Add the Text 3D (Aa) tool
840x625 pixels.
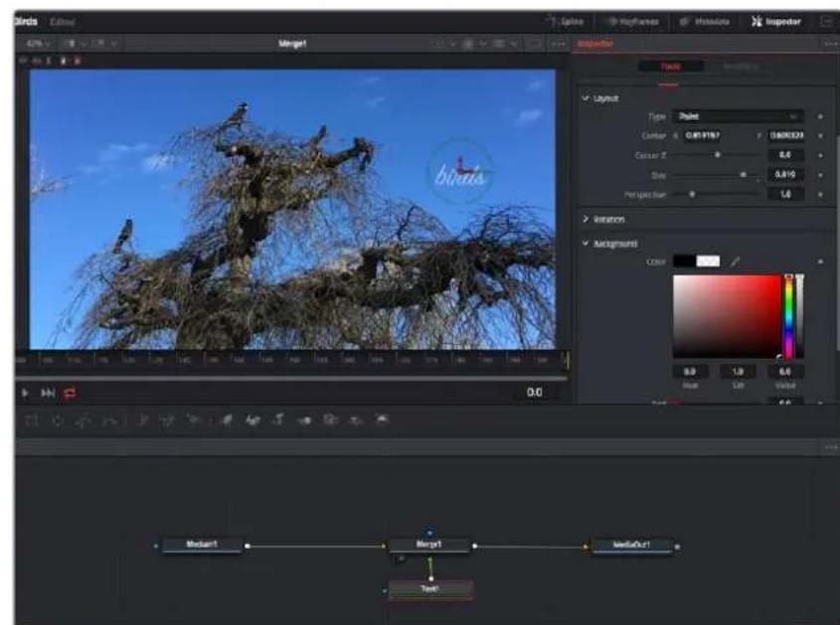tap(252, 420)
